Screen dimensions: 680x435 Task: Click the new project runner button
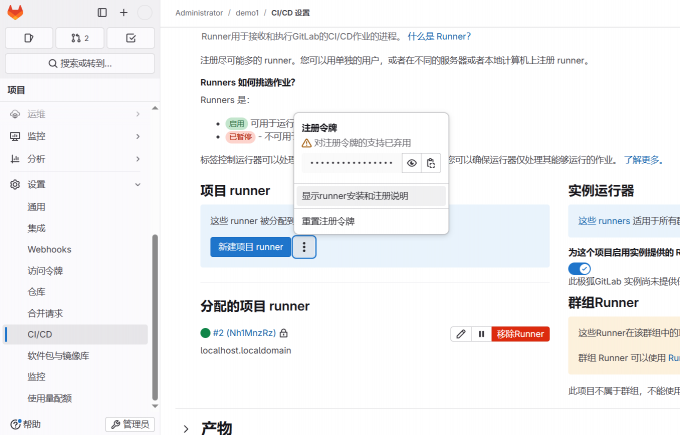point(251,247)
